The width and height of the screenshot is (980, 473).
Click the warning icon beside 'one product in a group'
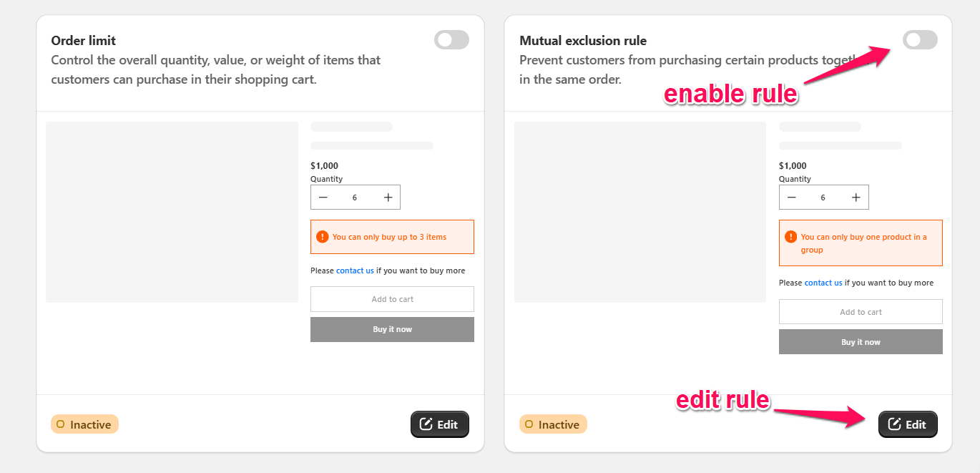(x=790, y=236)
